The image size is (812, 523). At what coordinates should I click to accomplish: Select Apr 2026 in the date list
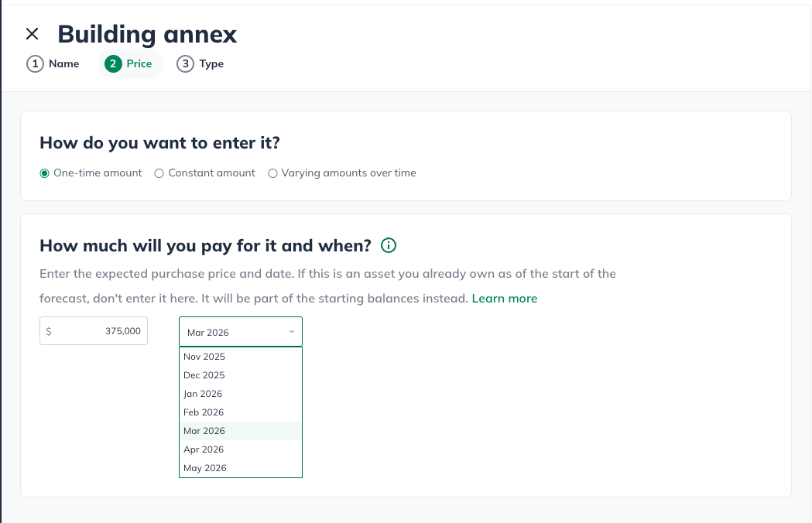coord(240,450)
